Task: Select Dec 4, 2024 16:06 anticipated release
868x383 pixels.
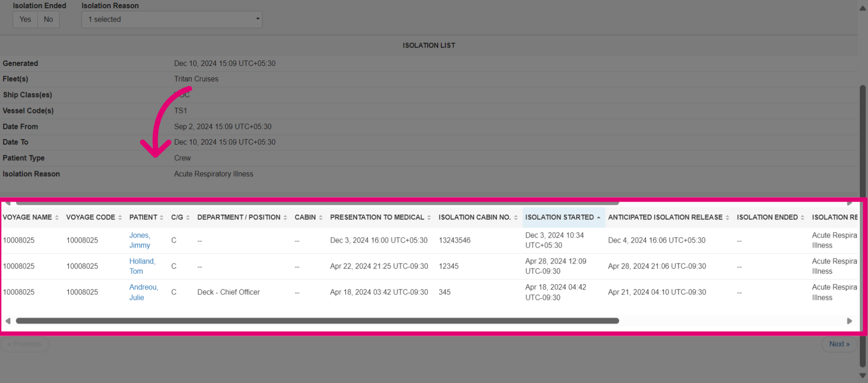Action: click(657, 240)
